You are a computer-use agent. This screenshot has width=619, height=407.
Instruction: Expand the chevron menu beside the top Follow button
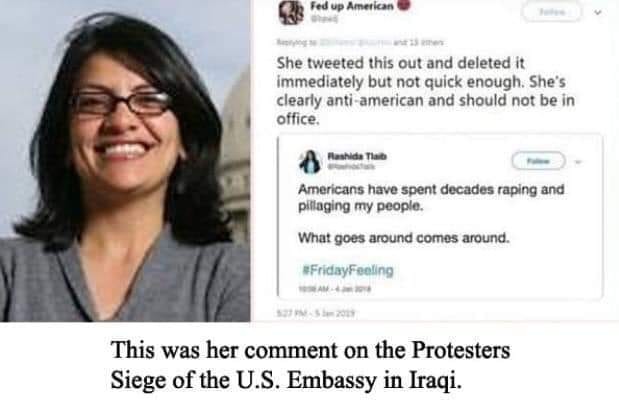[x=598, y=13]
